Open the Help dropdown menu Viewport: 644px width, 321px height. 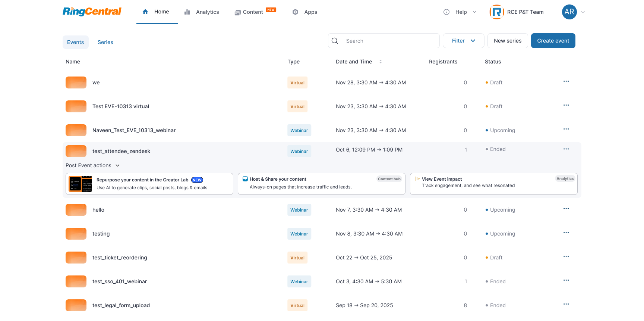(460, 12)
